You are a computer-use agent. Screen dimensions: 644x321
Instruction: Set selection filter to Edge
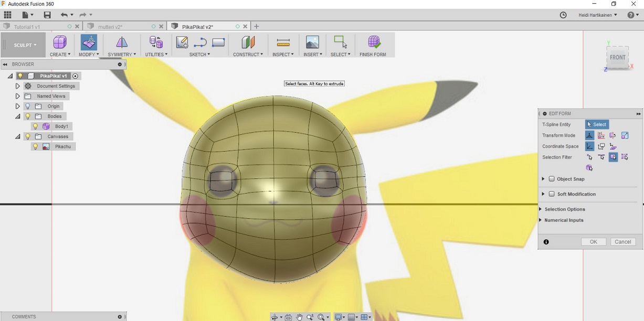[x=601, y=157]
